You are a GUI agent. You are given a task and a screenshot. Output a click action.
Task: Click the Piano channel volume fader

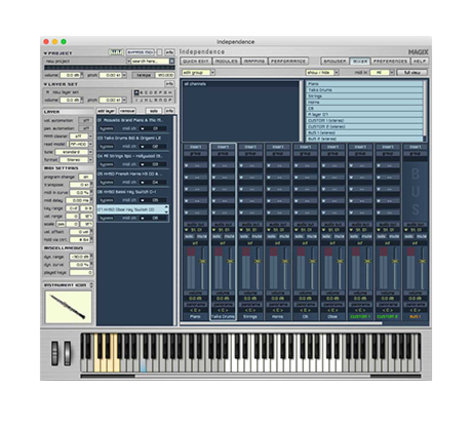point(203,262)
